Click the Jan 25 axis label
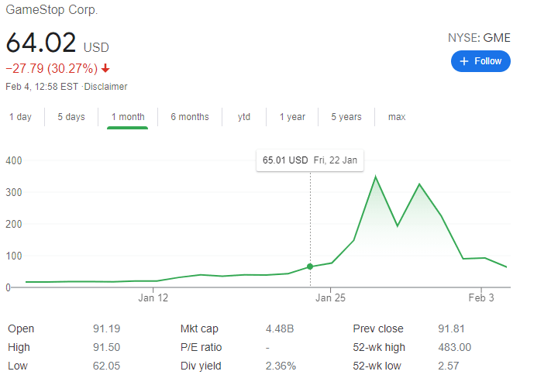551x392 pixels. [x=329, y=297]
